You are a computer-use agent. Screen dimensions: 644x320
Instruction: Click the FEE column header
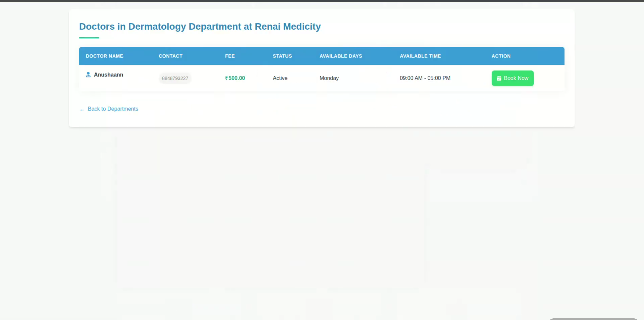pyautogui.click(x=230, y=56)
